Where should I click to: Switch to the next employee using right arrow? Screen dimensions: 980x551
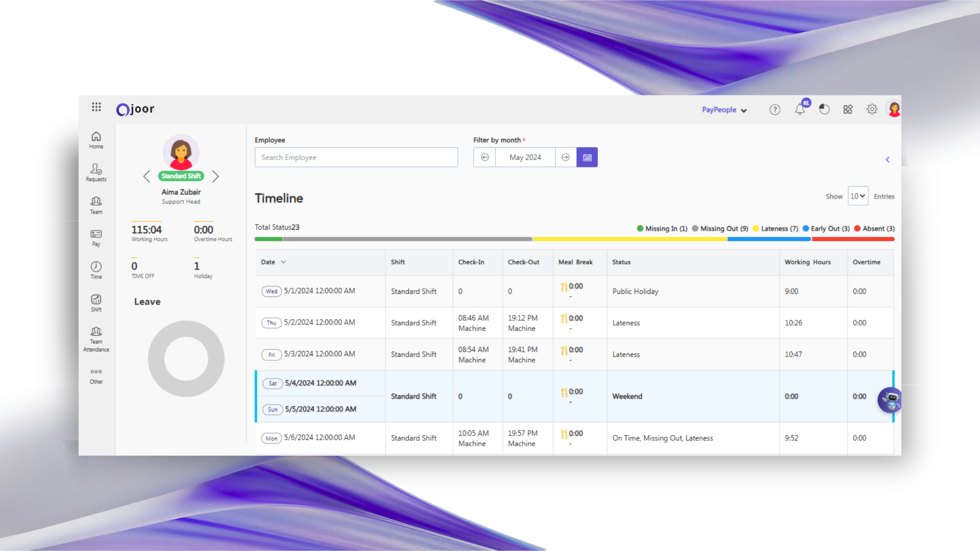coord(215,176)
